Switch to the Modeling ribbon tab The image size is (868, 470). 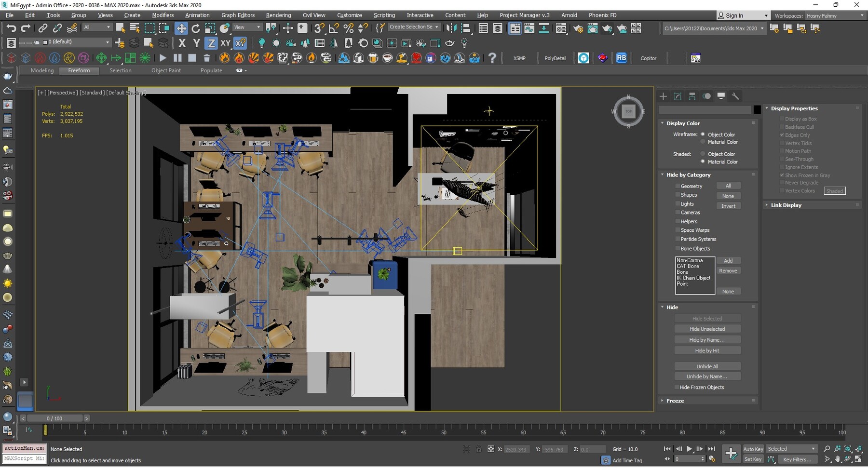point(42,70)
